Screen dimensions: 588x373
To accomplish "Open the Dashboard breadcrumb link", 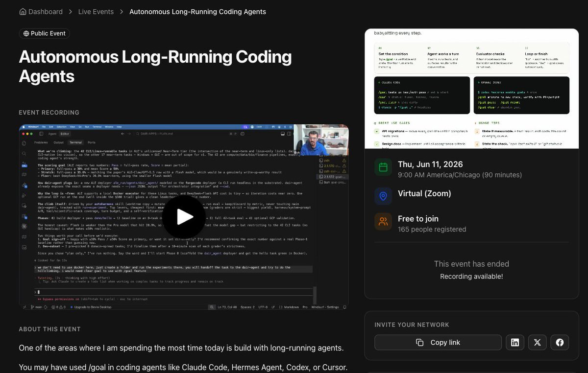I will (41, 12).
